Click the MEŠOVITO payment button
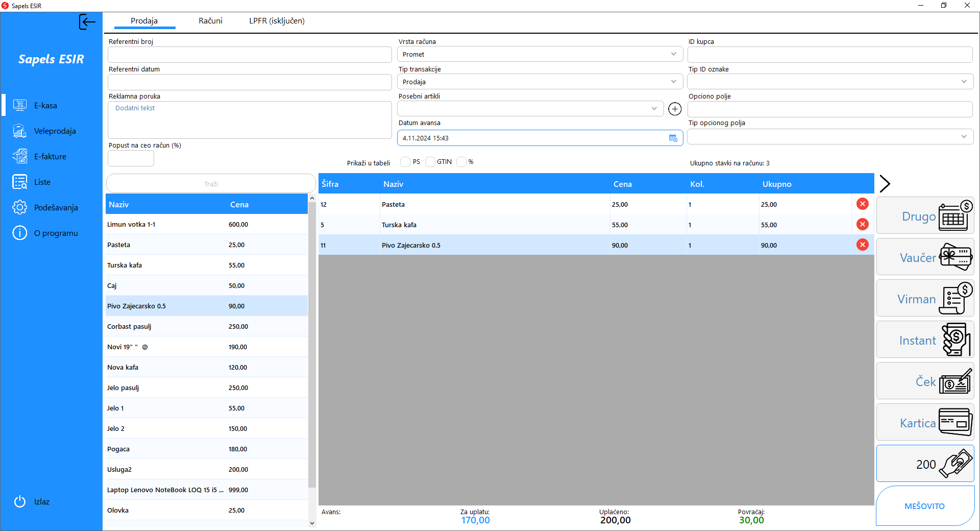 pos(925,506)
